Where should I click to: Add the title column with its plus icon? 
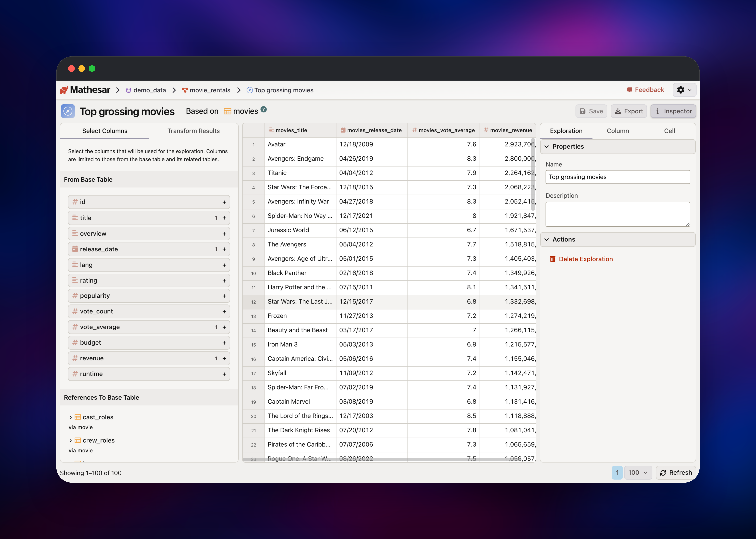tap(224, 218)
